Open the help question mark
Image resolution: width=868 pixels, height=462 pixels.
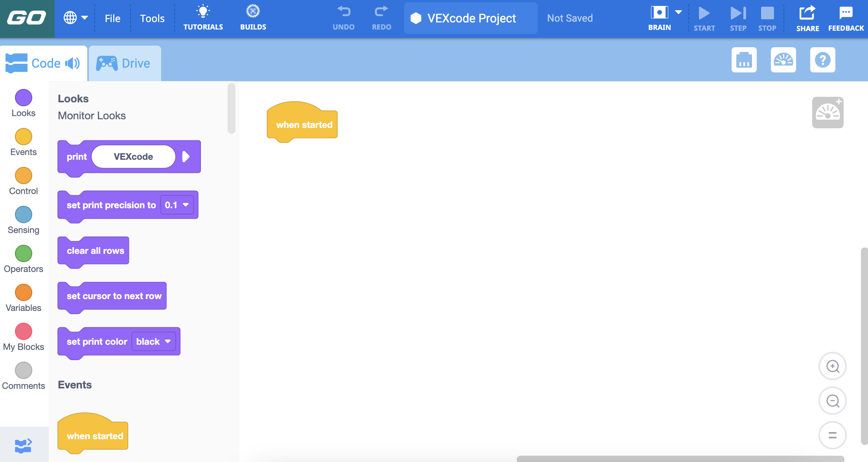click(x=822, y=60)
